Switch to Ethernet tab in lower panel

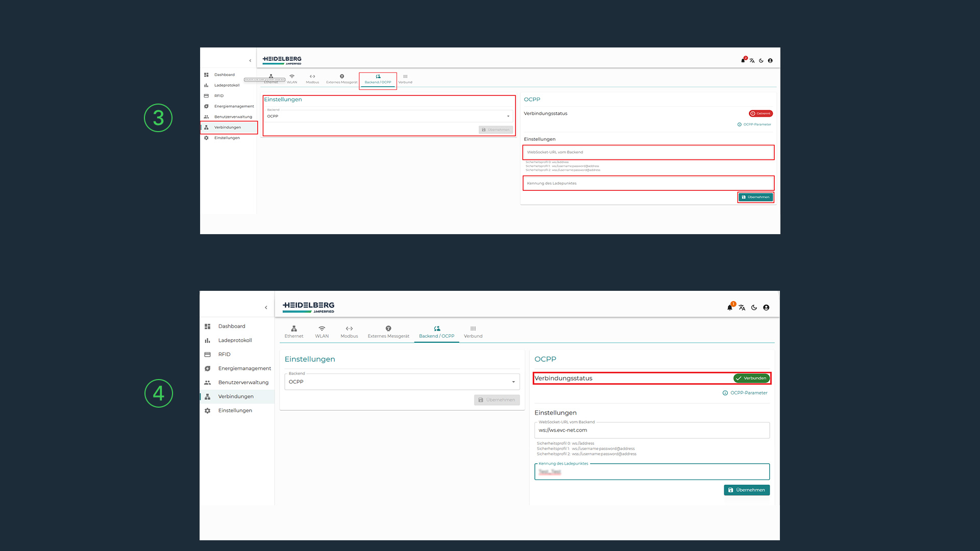click(x=294, y=332)
